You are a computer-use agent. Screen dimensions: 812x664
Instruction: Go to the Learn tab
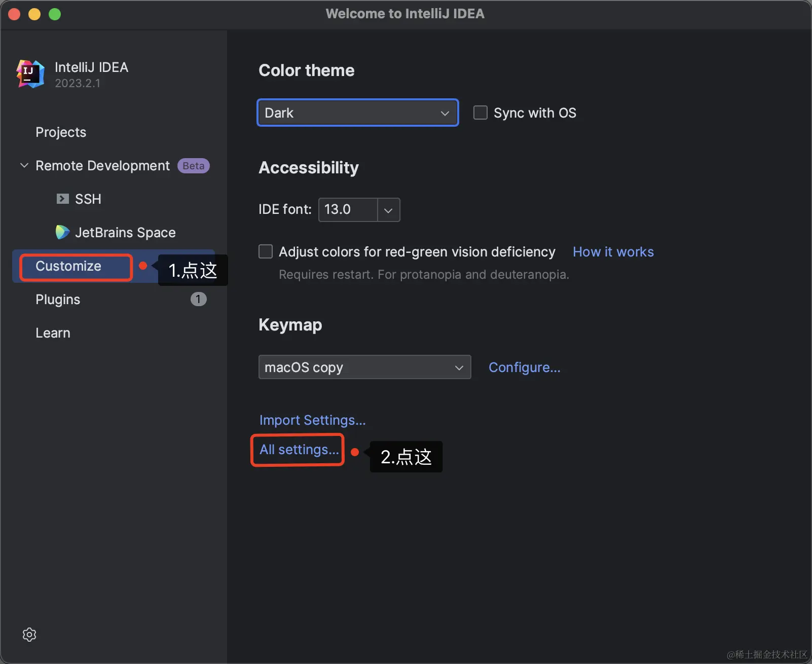53,333
